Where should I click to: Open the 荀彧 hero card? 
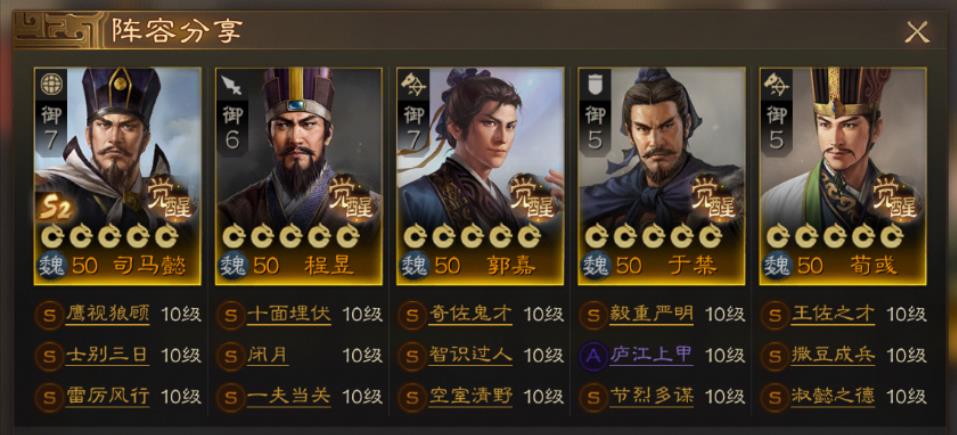click(843, 176)
